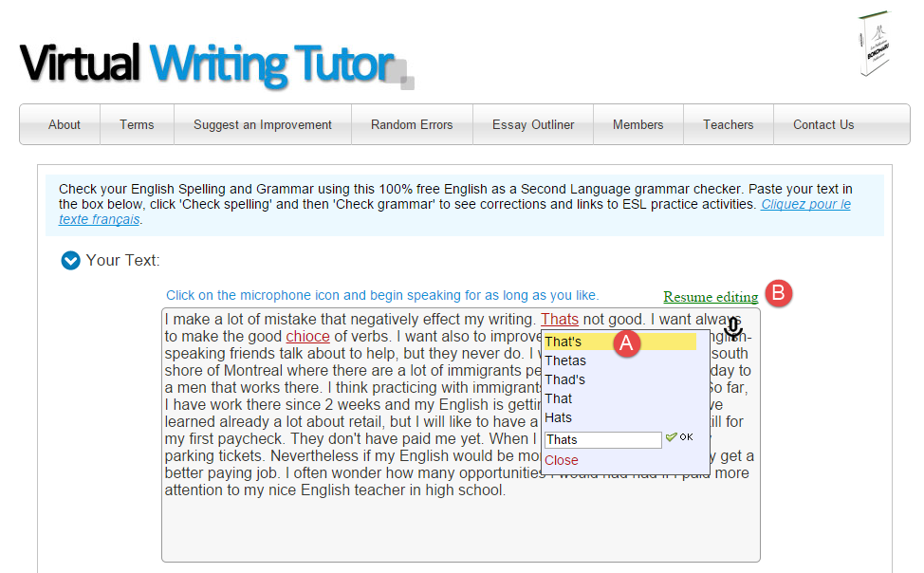
Task: Click the blue microphone instruction text
Action: tap(382, 295)
